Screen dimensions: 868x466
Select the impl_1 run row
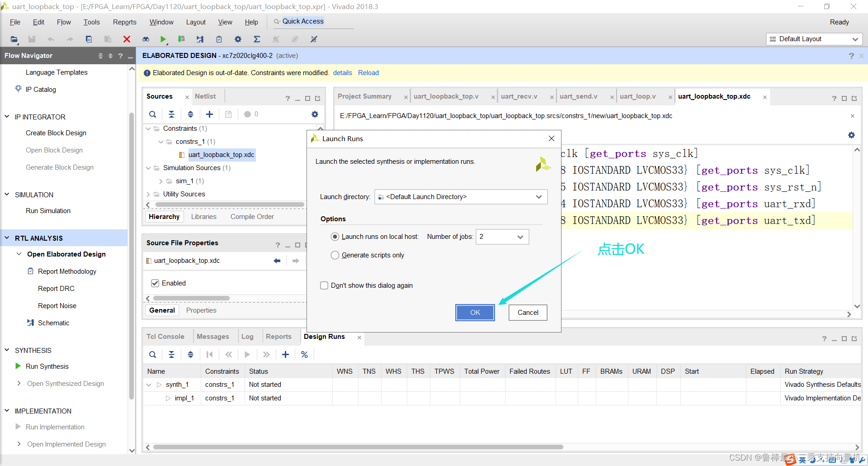pos(184,398)
